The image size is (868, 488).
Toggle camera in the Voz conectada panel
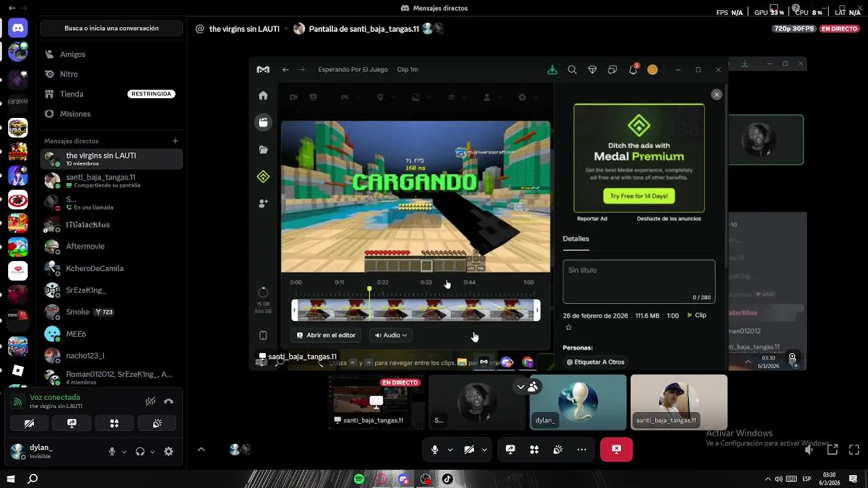pos(29,423)
